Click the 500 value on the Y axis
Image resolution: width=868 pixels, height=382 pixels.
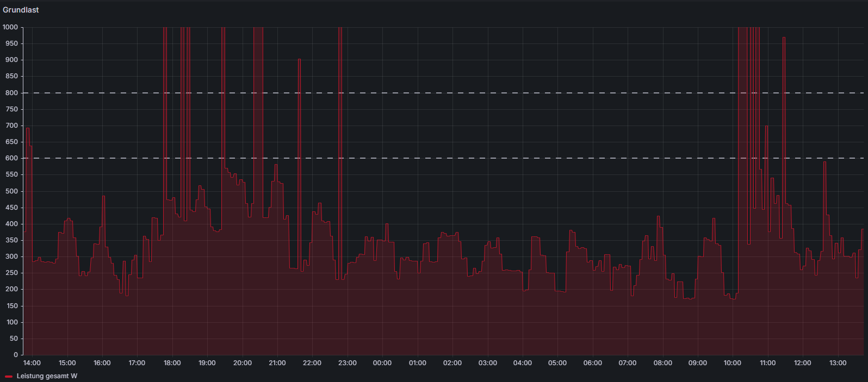[x=12, y=191]
